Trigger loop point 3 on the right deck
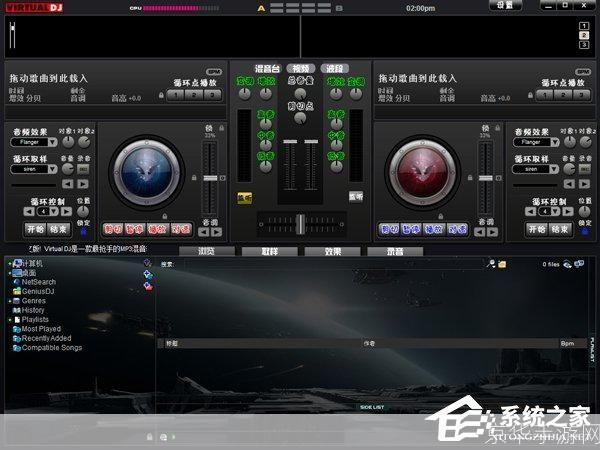 (582, 95)
